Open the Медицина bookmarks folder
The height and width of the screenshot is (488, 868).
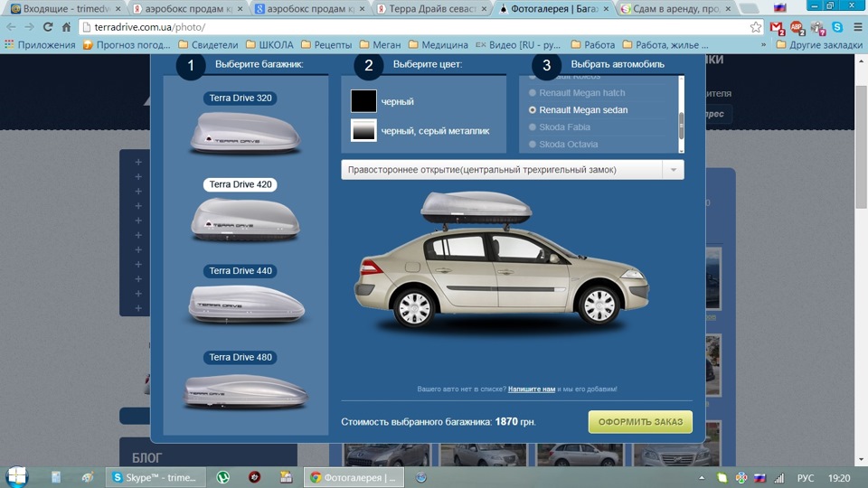(438, 45)
